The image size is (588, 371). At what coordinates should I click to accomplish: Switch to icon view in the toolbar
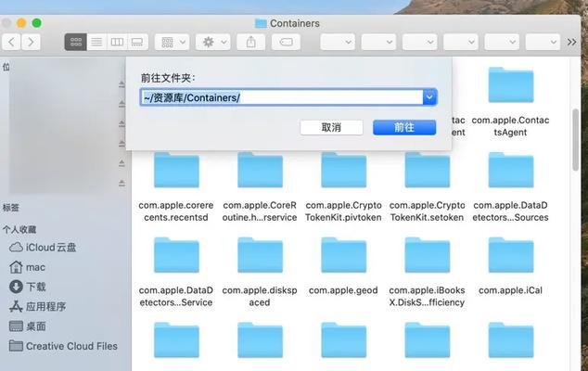click(x=76, y=42)
